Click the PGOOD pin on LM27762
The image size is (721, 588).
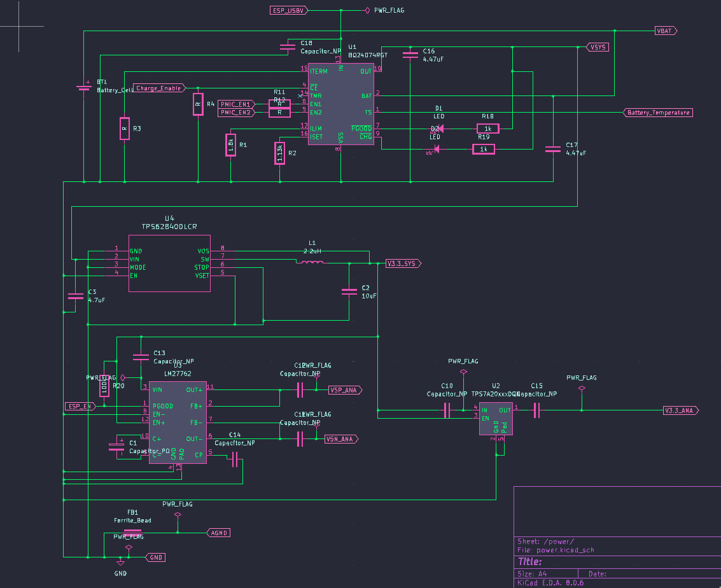[x=163, y=406]
